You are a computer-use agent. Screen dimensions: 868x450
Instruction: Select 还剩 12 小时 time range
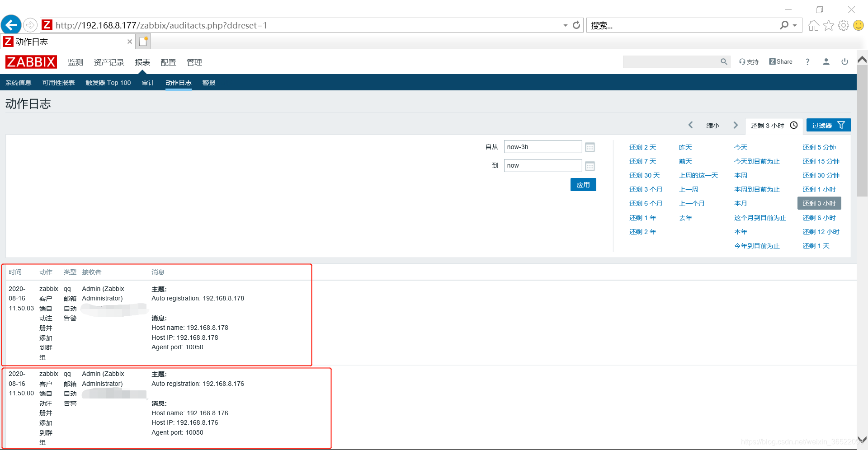[x=821, y=232]
